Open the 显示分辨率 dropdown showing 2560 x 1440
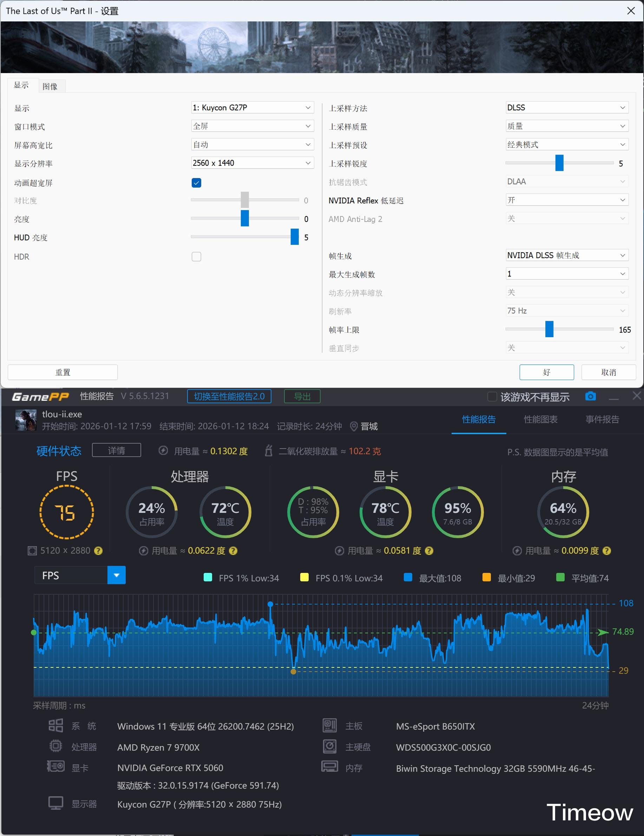644x836 pixels. click(x=252, y=163)
